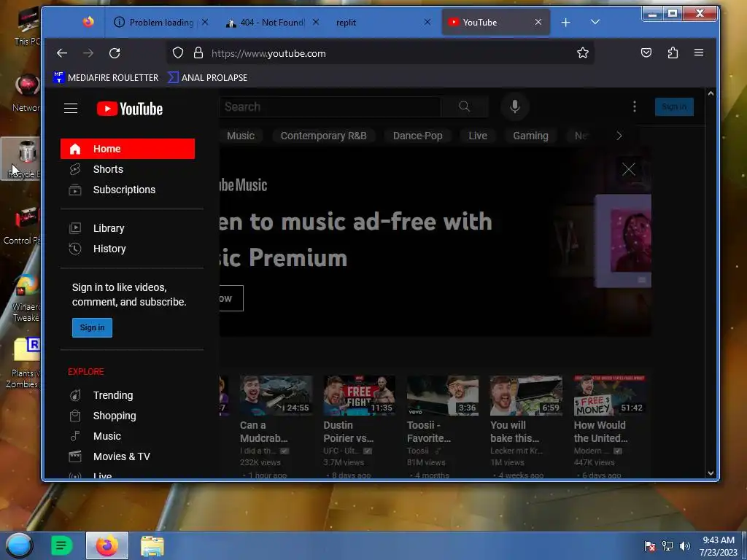Show more filter chips with right chevron
Screen dimensions: 747x560
(x=619, y=136)
